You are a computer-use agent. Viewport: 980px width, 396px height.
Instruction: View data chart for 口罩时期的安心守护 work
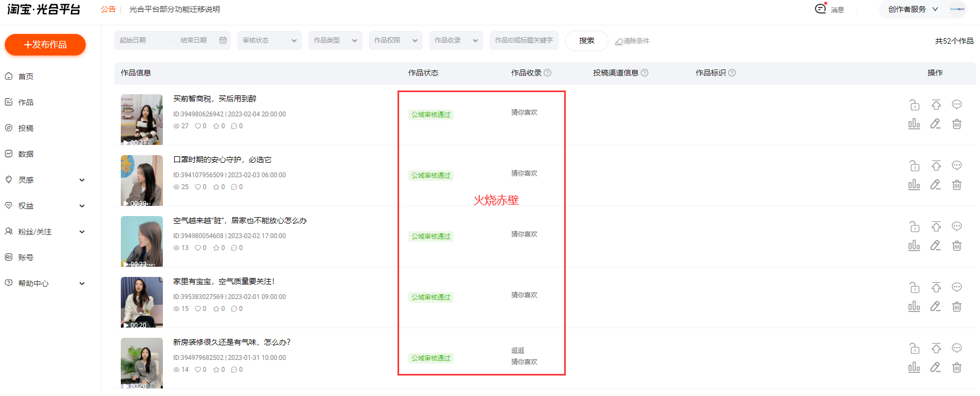(914, 185)
